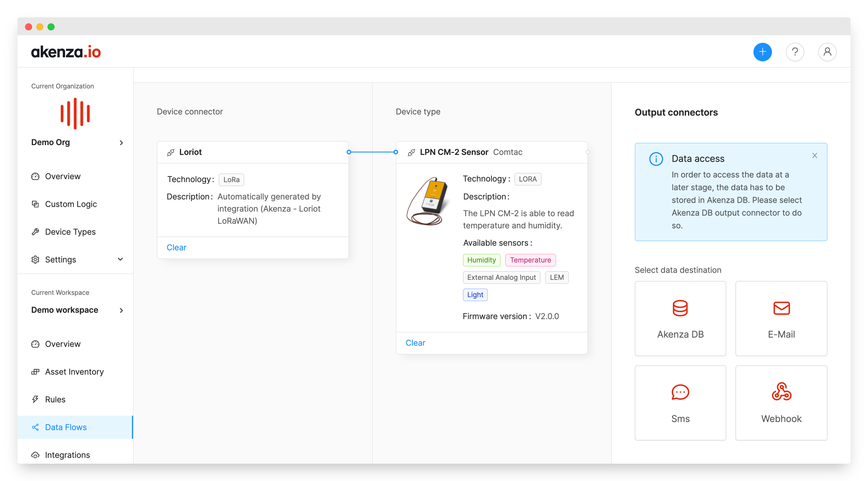Select Akenza DB as data destination
868x481 pixels.
pyautogui.click(x=680, y=319)
